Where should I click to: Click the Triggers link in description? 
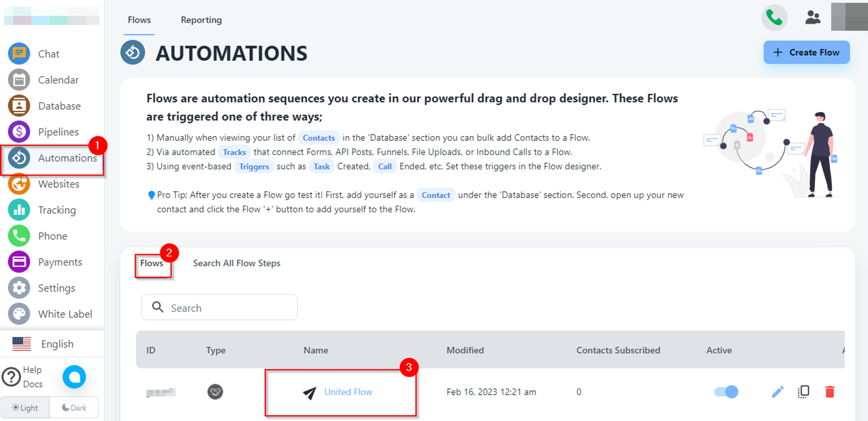click(x=254, y=166)
